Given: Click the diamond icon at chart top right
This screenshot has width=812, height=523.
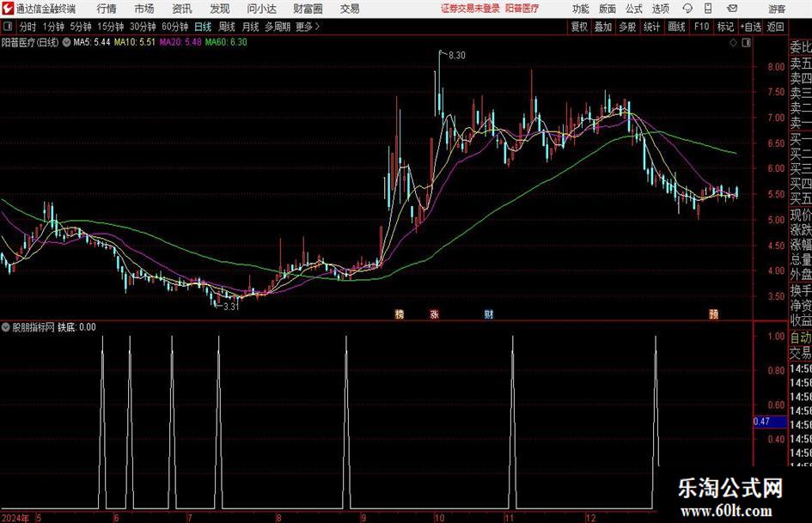Looking at the screenshot, I should coord(733,43).
